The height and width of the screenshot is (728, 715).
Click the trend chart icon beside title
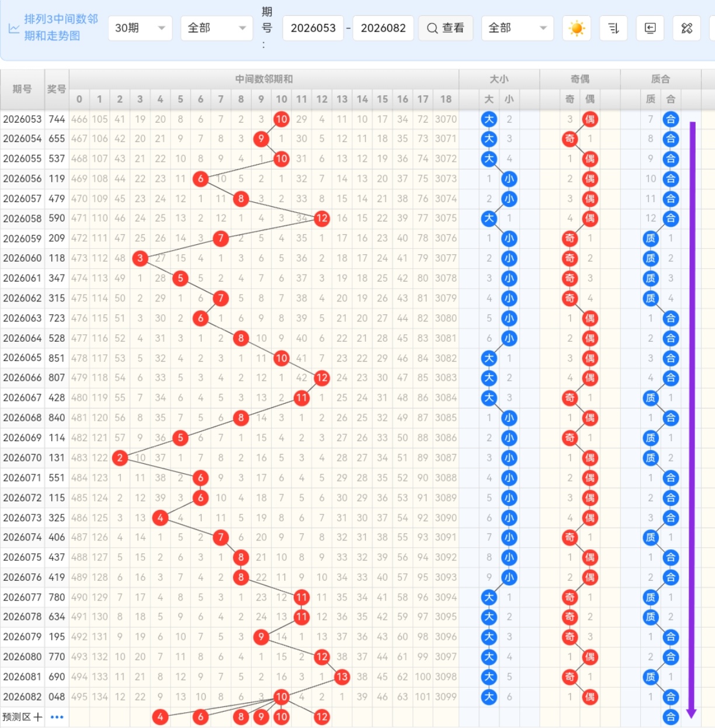(14, 28)
